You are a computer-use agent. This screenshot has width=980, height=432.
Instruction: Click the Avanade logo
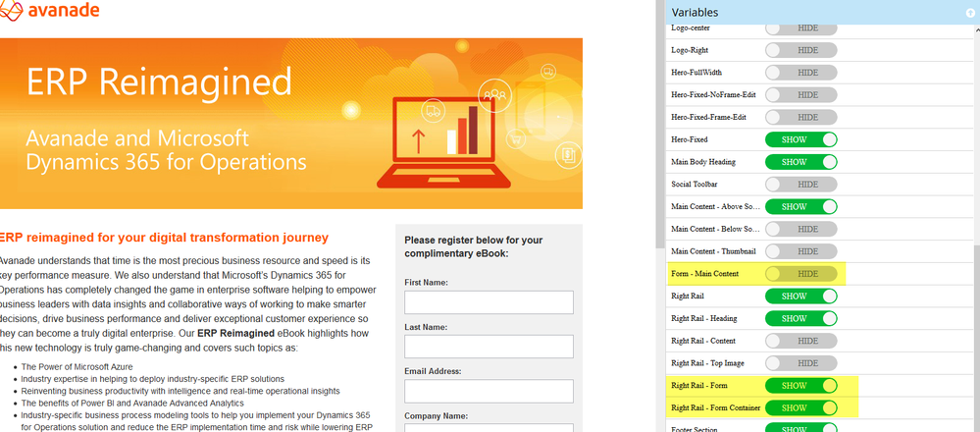pyautogui.click(x=50, y=11)
